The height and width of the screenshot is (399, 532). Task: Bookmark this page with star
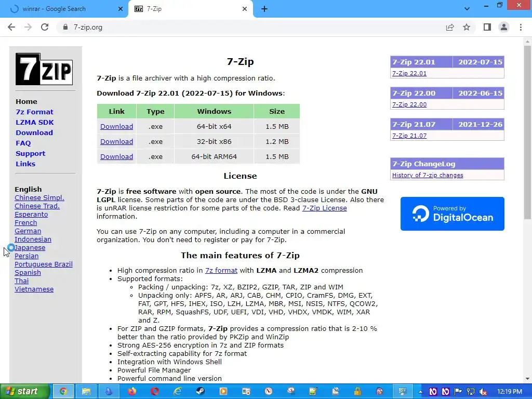click(467, 27)
